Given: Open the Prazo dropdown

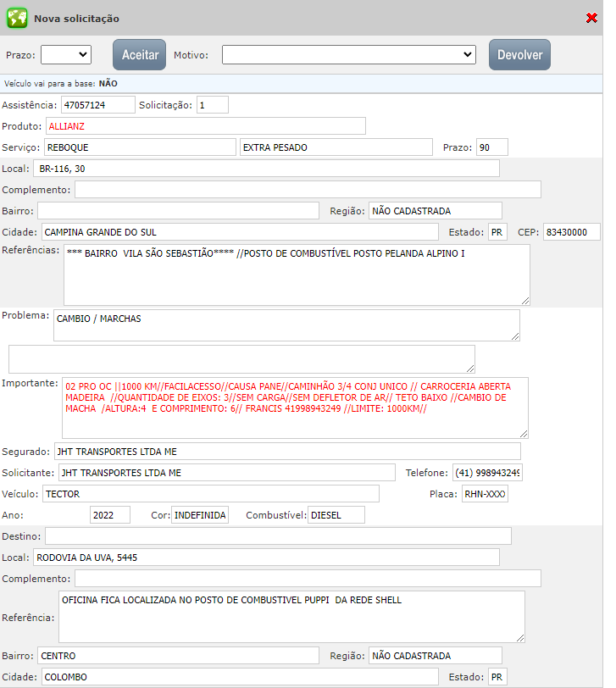Looking at the screenshot, I should (66, 54).
